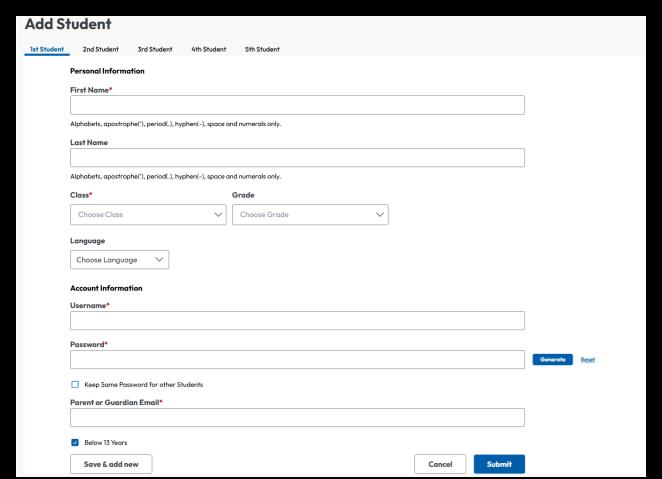Enable Keep Same Password for other Students

click(x=75, y=385)
